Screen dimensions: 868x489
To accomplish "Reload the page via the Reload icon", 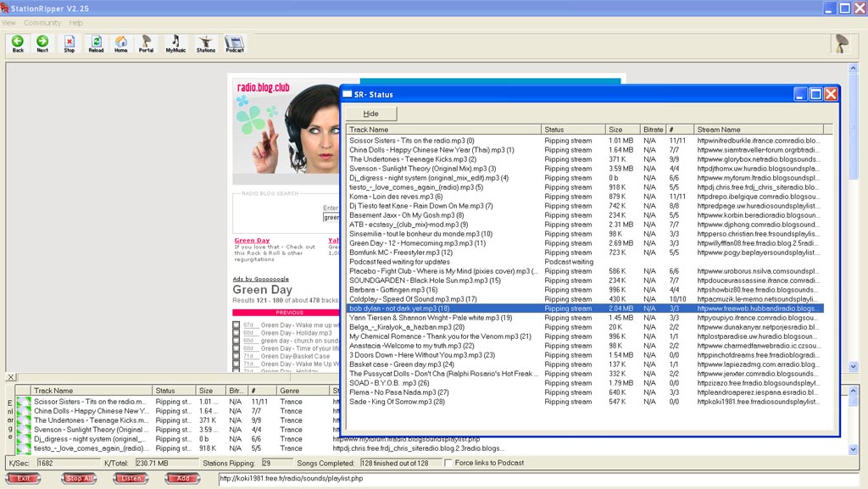I will point(96,44).
